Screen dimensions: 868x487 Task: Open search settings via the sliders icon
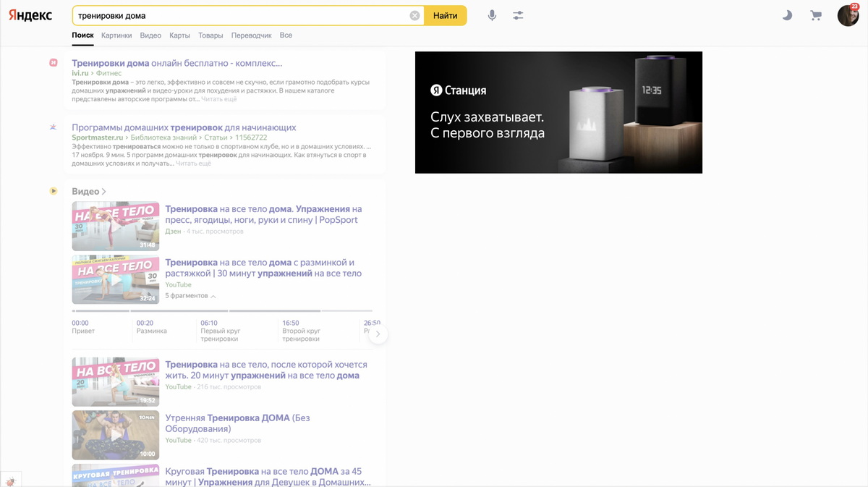[x=518, y=15]
